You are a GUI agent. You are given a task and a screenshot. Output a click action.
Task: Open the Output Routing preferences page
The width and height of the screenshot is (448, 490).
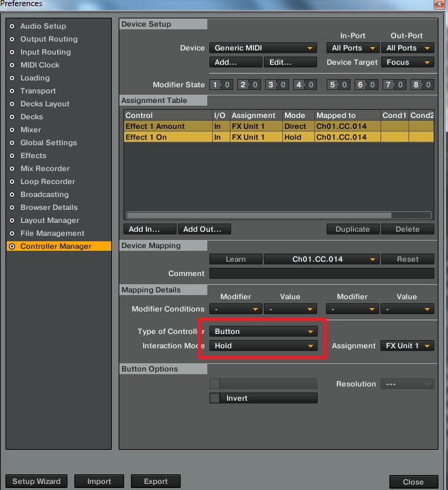[49, 39]
